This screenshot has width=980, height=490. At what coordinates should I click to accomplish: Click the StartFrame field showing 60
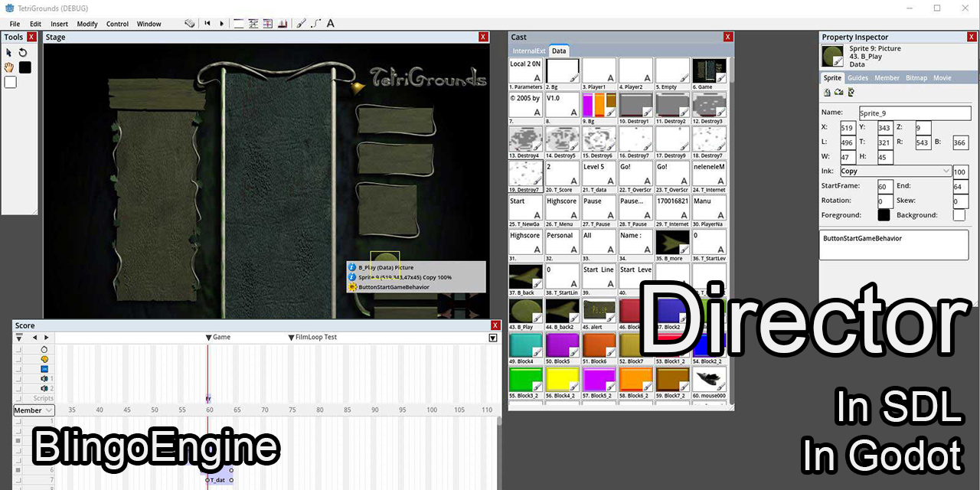pyautogui.click(x=885, y=187)
